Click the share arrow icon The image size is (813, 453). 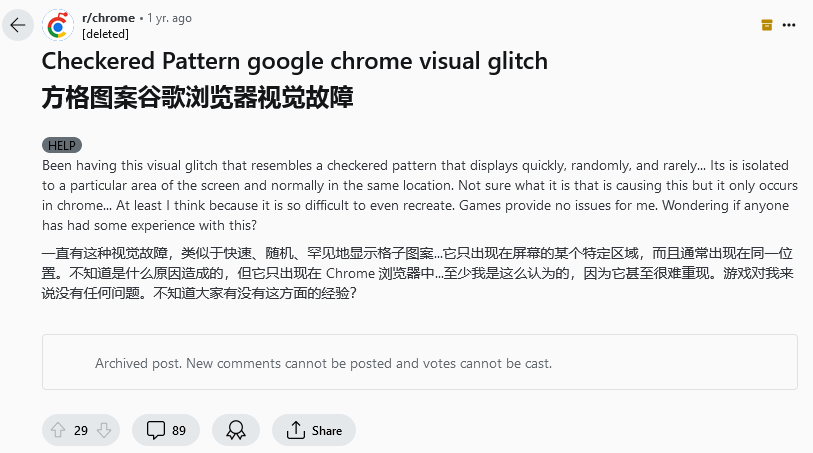pos(295,431)
